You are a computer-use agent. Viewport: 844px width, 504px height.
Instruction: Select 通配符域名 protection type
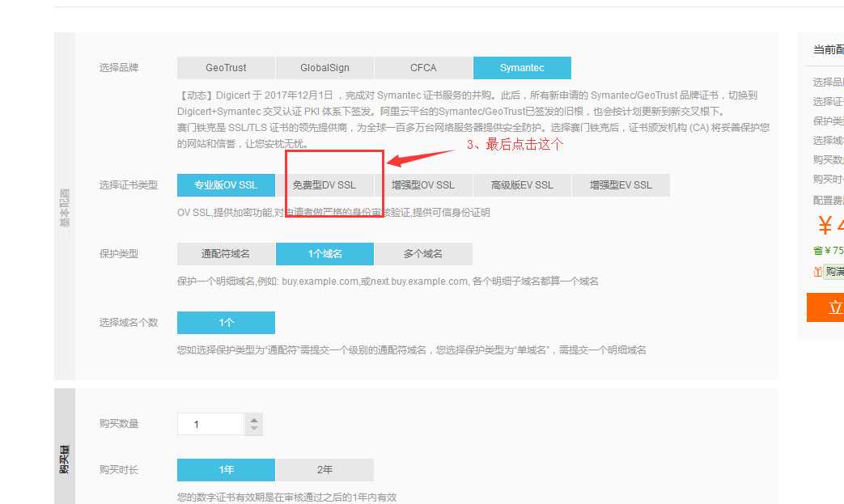click(226, 254)
